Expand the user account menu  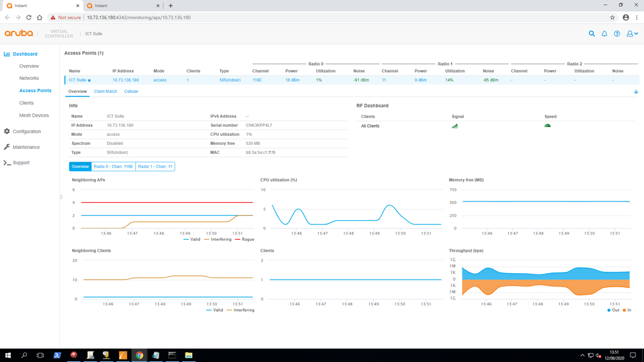coord(632,33)
